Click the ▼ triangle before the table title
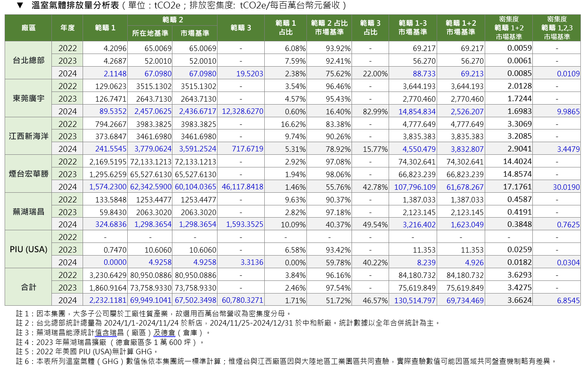The height and width of the screenshot is (369, 588). click(19, 5)
